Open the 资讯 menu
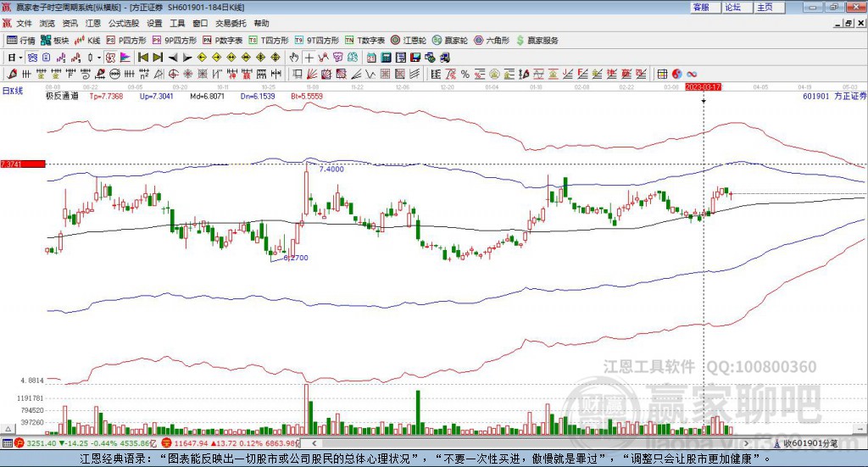This screenshot has width=868, height=467. pyautogui.click(x=70, y=23)
